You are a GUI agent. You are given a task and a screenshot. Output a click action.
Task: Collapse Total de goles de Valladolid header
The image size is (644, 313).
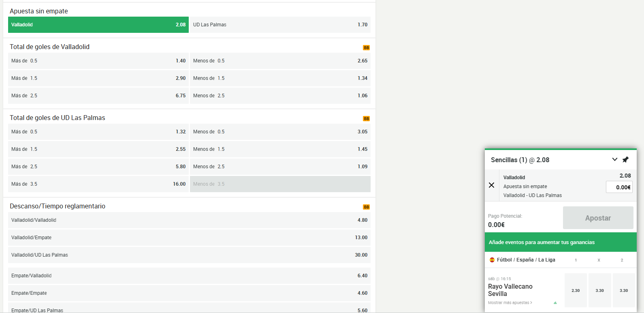click(49, 47)
